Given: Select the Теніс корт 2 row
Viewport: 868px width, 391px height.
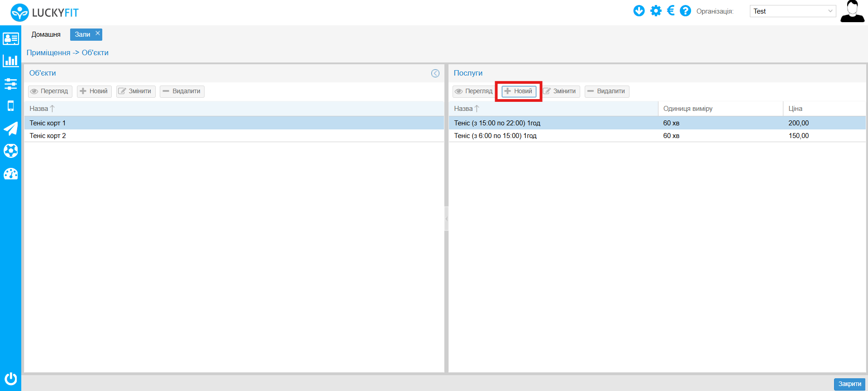Looking at the screenshot, I should 48,136.
